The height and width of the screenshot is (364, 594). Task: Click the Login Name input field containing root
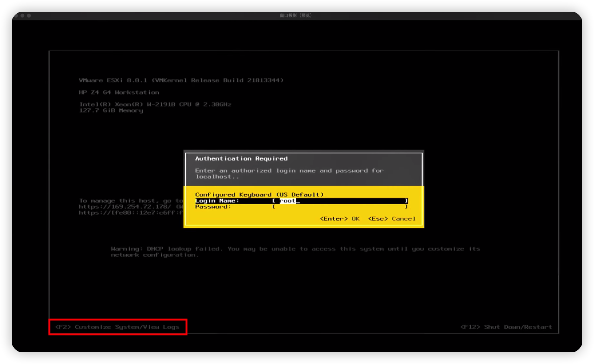pos(340,201)
